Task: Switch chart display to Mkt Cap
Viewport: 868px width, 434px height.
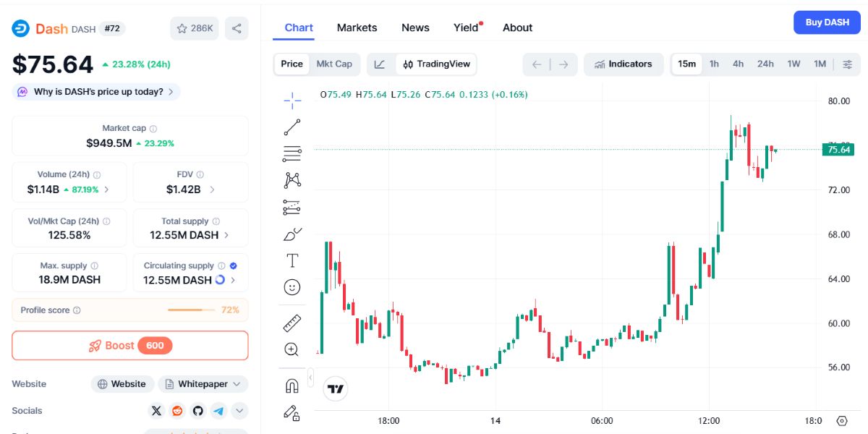Action: click(x=334, y=64)
